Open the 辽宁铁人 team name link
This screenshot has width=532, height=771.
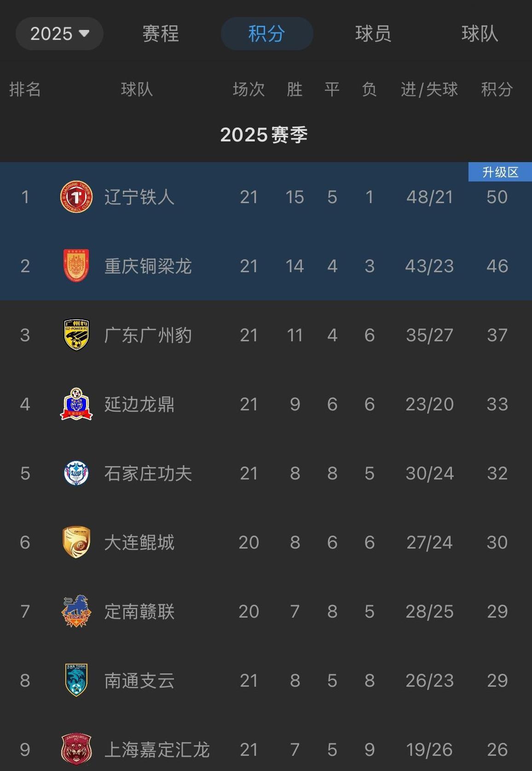(x=139, y=197)
